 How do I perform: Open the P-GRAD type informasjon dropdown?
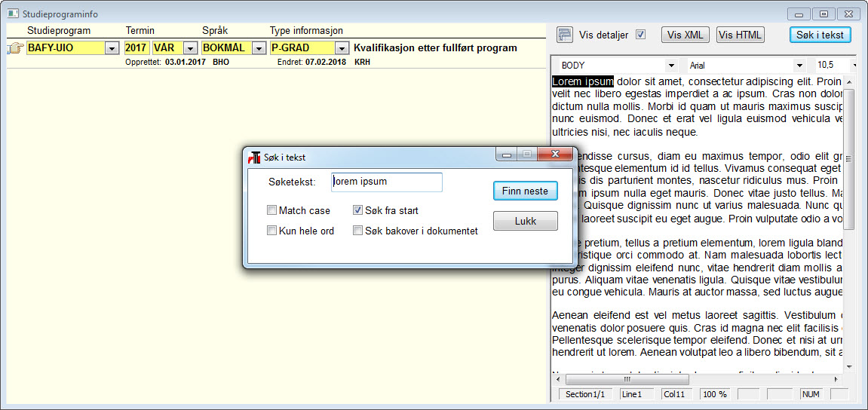coord(342,48)
